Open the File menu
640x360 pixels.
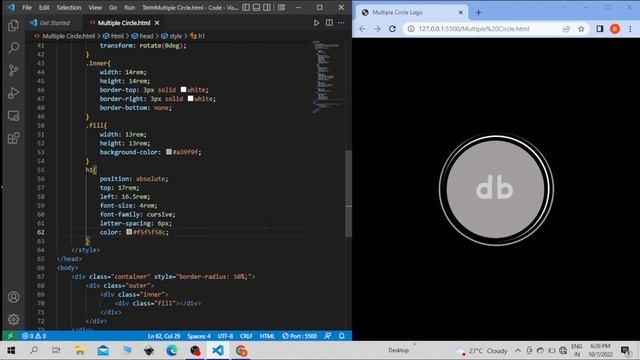point(27,7)
